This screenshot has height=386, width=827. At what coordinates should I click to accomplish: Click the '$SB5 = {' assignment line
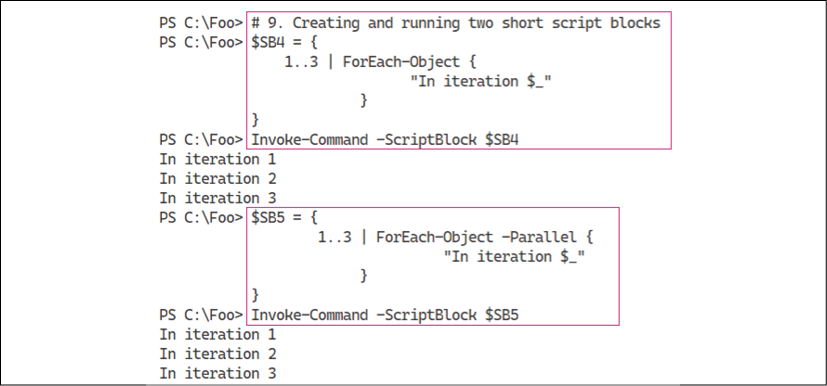[x=285, y=218]
